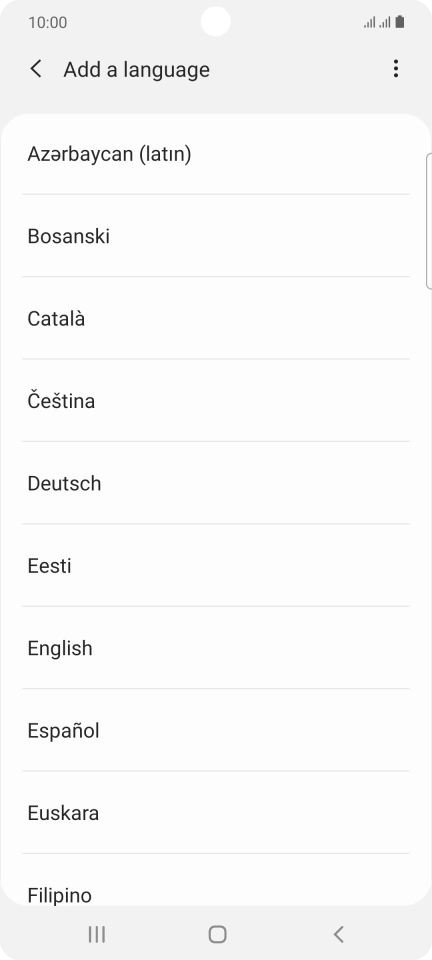Image resolution: width=432 pixels, height=960 pixels.
Task: Click the scrollbar handle on right edge
Action: [428, 220]
